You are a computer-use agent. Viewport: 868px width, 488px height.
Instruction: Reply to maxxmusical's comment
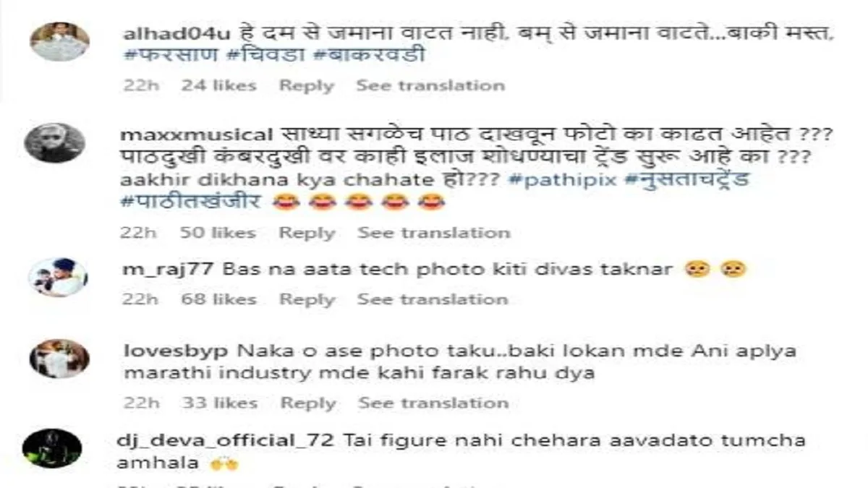[x=307, y=233]
